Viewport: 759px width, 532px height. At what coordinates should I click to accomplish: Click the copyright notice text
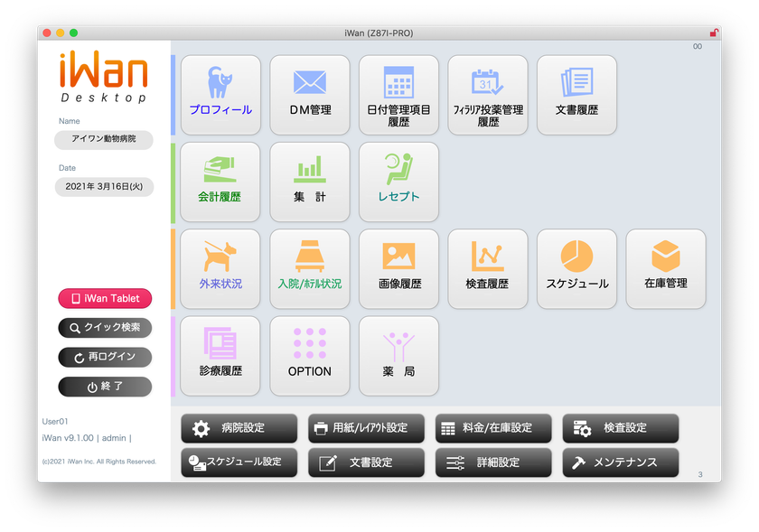coord(99,462)
